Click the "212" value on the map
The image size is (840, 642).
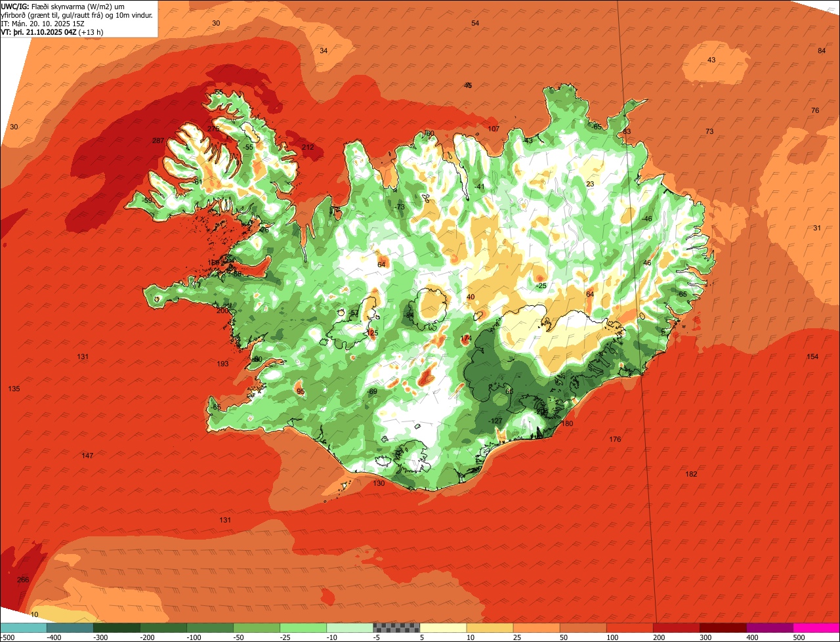point(308,147)
